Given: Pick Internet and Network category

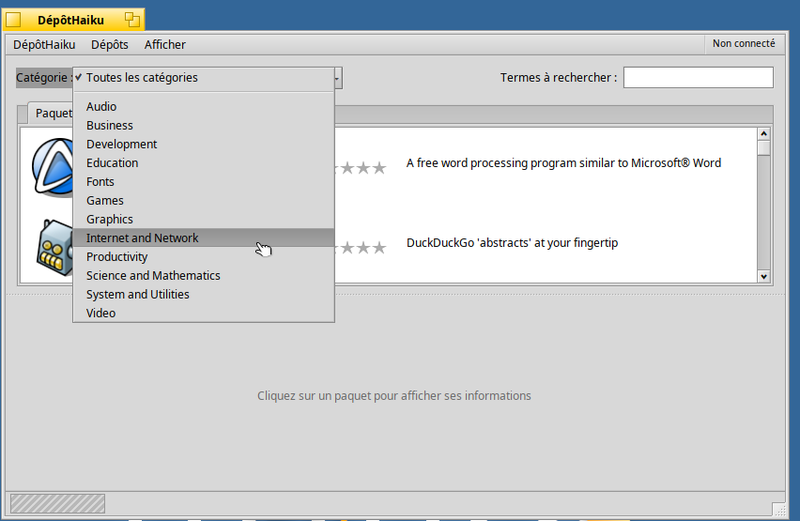Looking at the screenshot, I should (x=142, y=238).
